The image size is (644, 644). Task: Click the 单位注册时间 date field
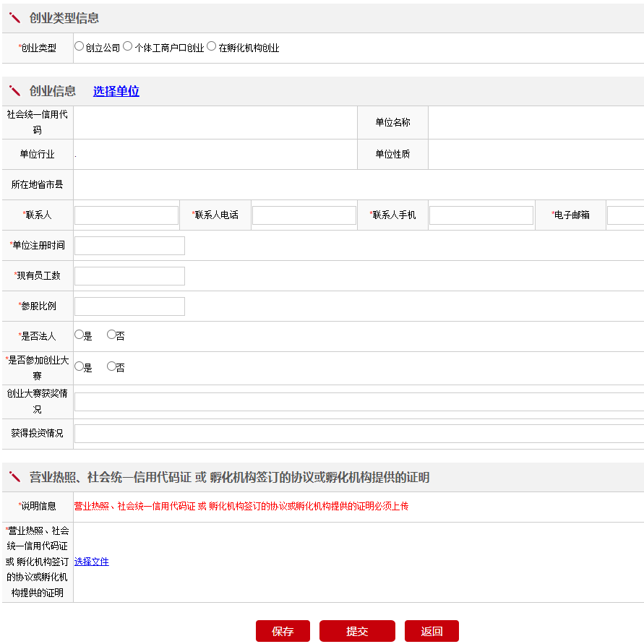[129, 246]
